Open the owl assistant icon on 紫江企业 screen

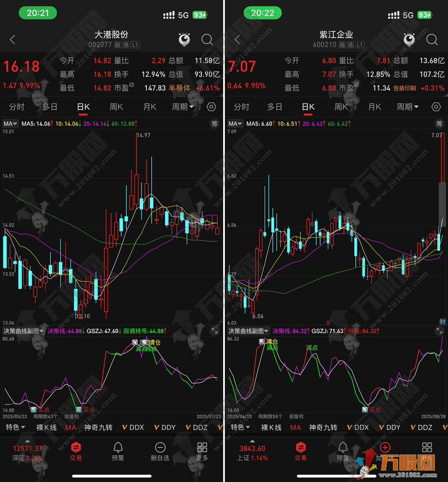coord(409,39)
